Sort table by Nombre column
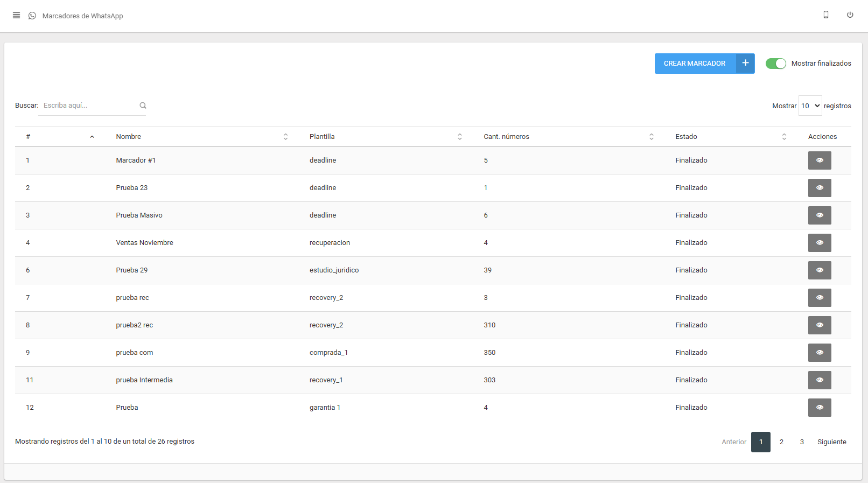Image resolution: width=868 pixels, height=483 pixels. pyautogui.click(x=285, y=137)
